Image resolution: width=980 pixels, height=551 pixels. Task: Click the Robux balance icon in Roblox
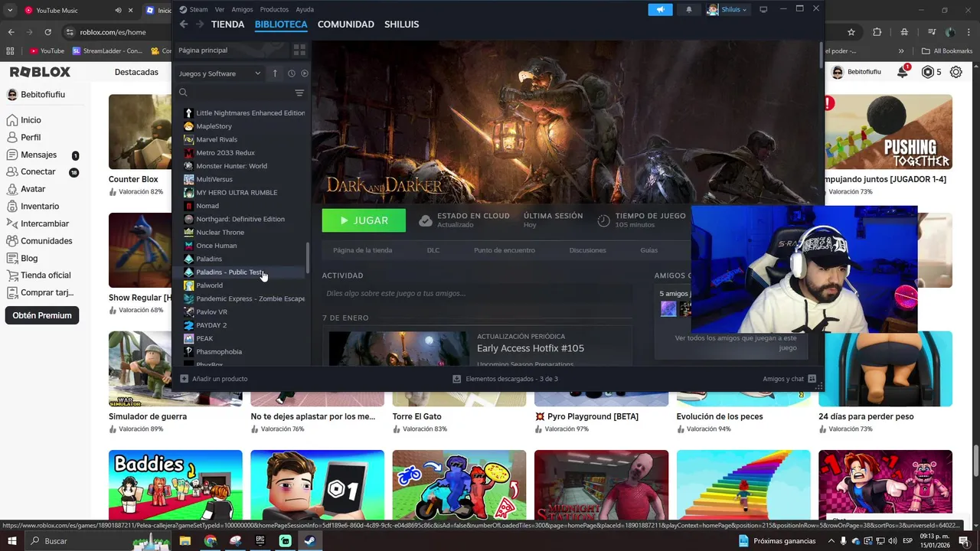[928, 72]
